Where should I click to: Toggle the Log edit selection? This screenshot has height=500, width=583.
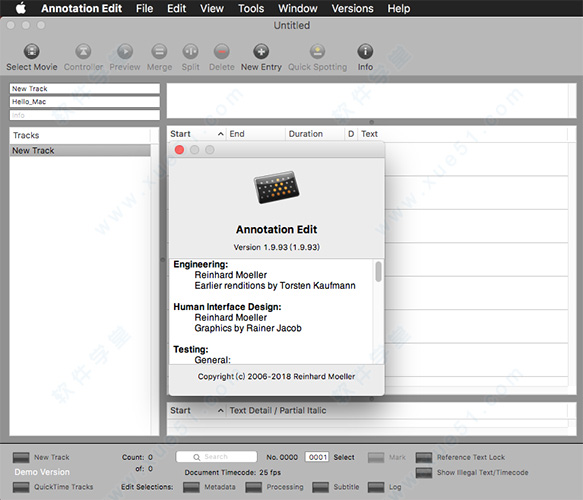[376, 487]
